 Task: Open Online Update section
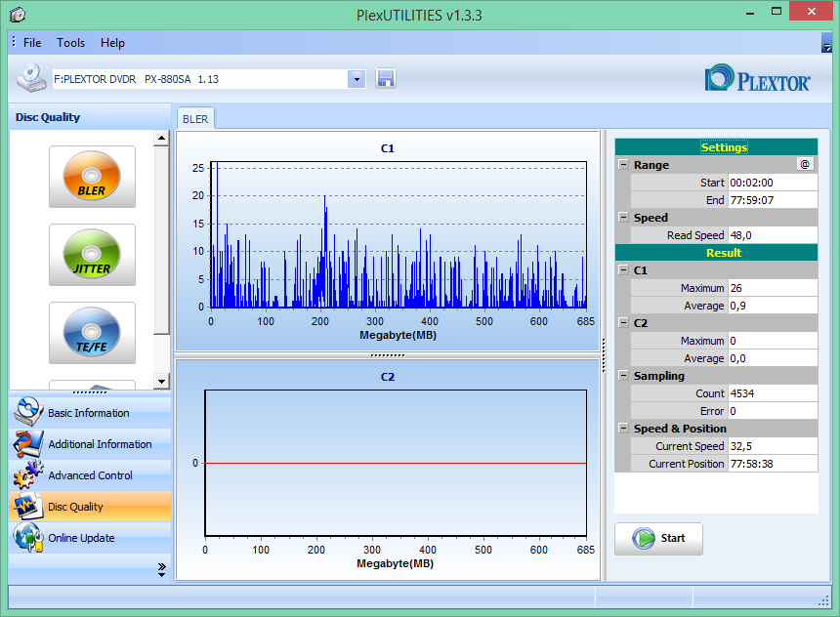tap(90, 538)
